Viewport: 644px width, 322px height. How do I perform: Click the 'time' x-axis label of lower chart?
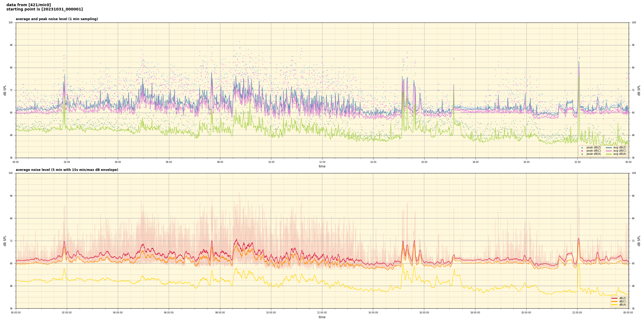tap(322, 317)
